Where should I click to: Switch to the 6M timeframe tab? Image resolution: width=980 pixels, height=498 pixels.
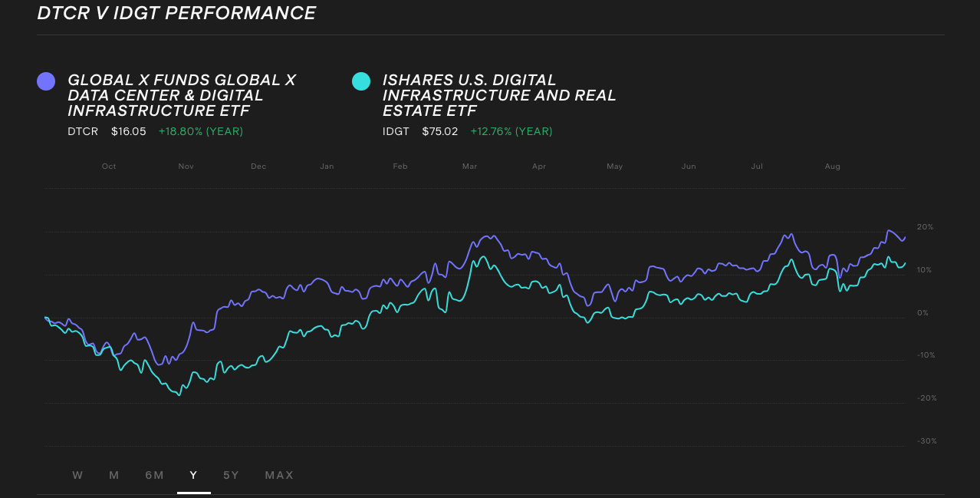[154, 475]
